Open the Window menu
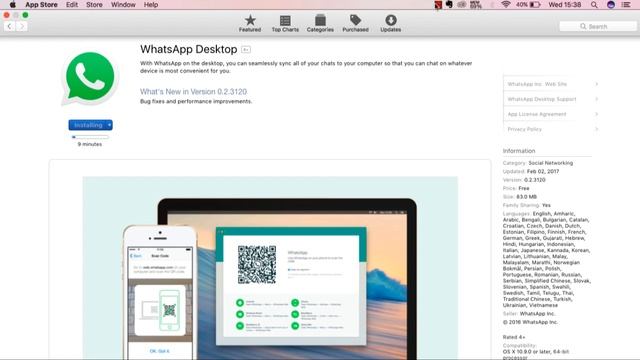 (x=123, y=5)
